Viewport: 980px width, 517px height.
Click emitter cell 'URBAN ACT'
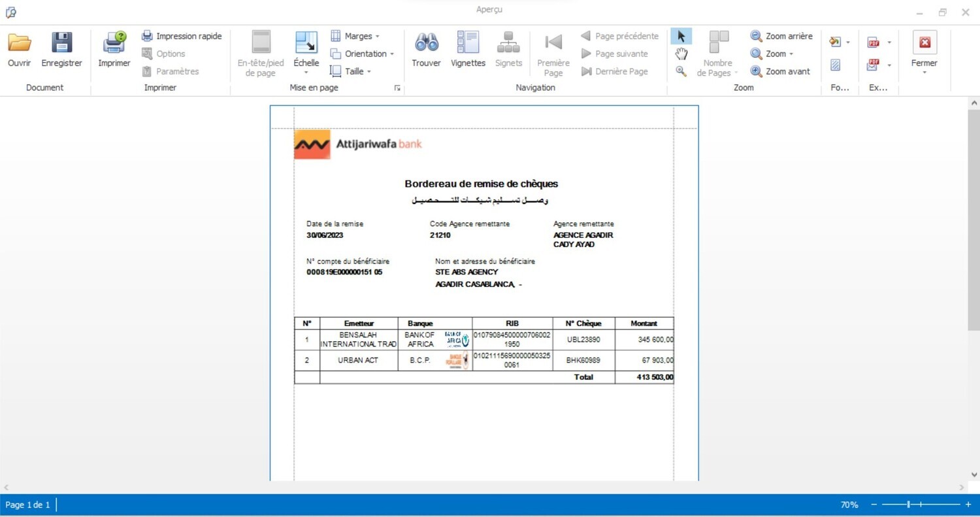tap(358, 360)
